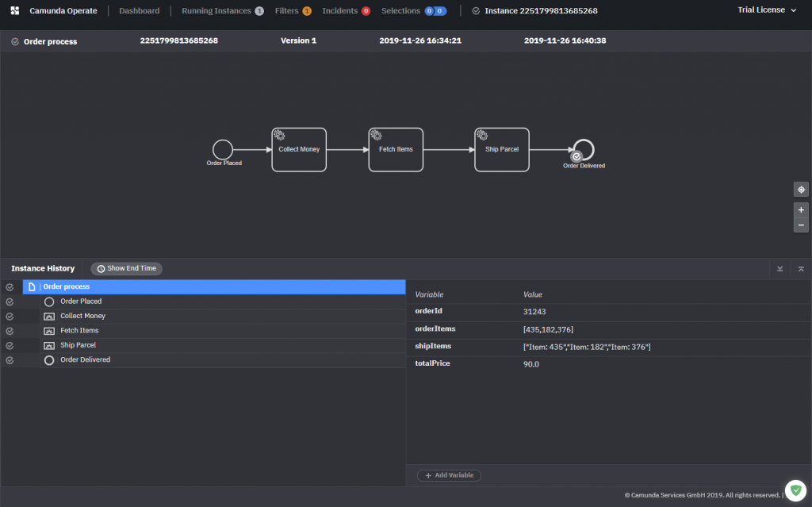The image size is (812, 507).
Task: Click completed badge on Order Delivered event
Action: pos(576,156)
